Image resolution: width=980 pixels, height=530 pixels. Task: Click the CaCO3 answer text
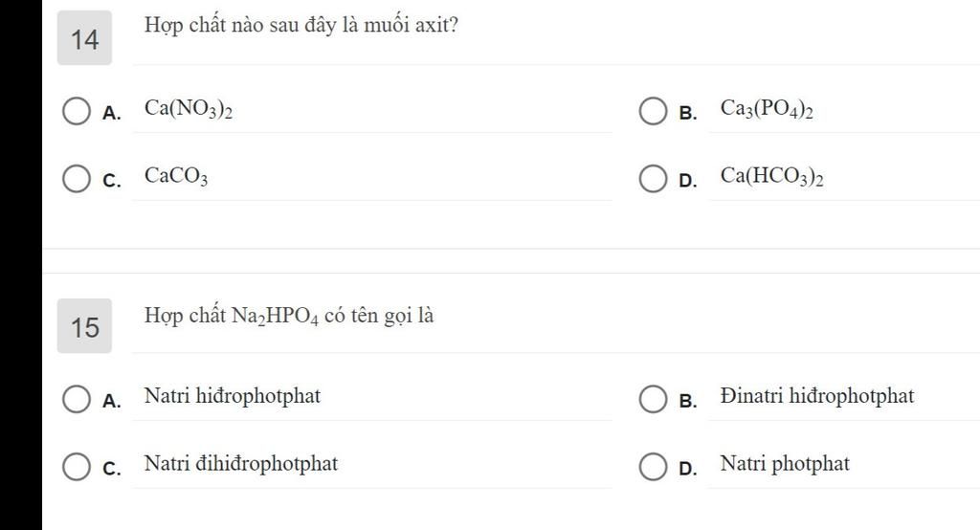coord(176,176)
